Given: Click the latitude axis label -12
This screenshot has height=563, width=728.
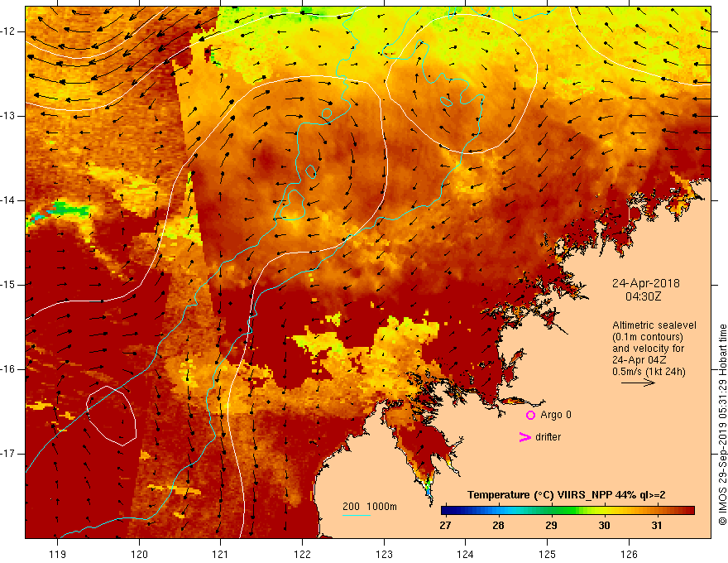Looking at the screenshot, I should point(9,31).
